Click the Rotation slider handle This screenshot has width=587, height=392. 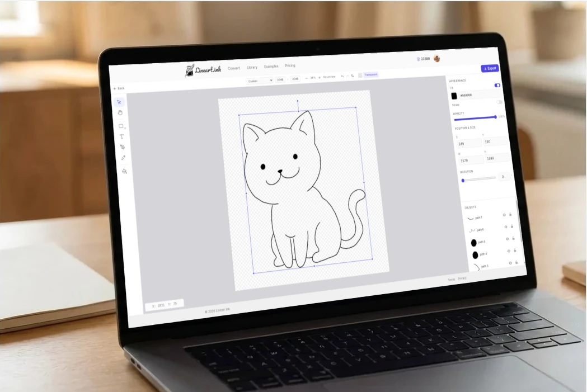[463, 180]
